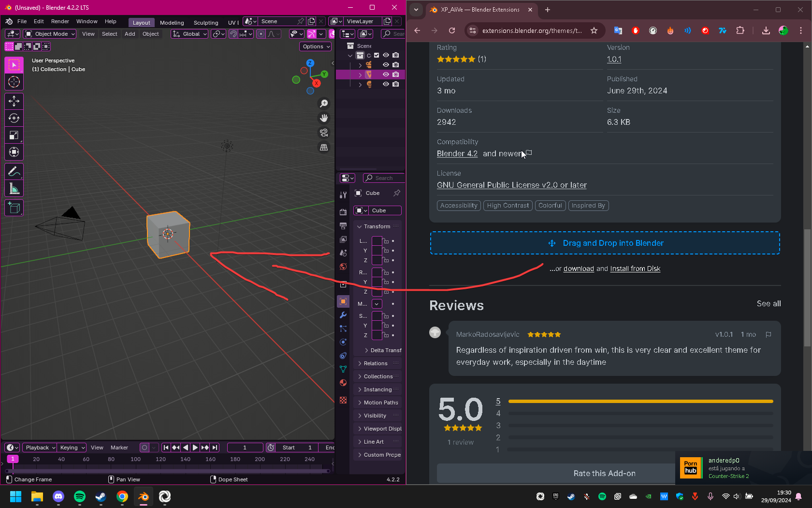The height and width of the screenshot is (508, 812).
Task: Open the Render properties tab
Action: tap(343, 212)
